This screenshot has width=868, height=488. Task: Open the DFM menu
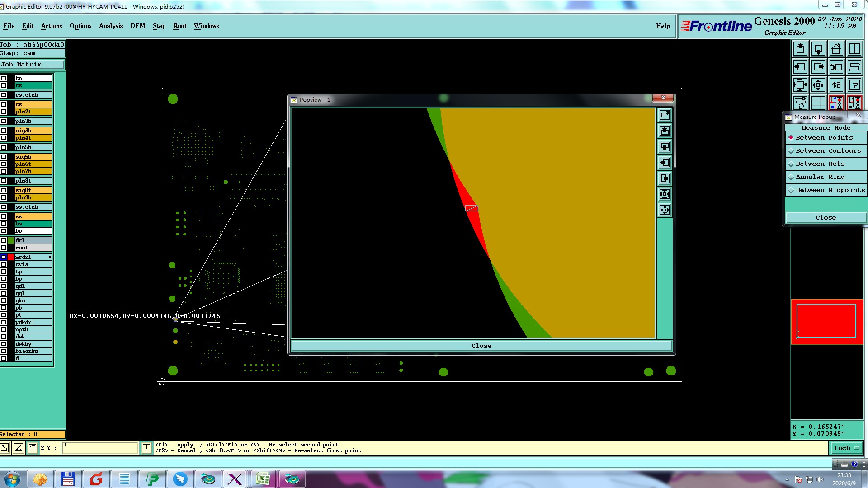pyautogui.click(x=137, y=26)
